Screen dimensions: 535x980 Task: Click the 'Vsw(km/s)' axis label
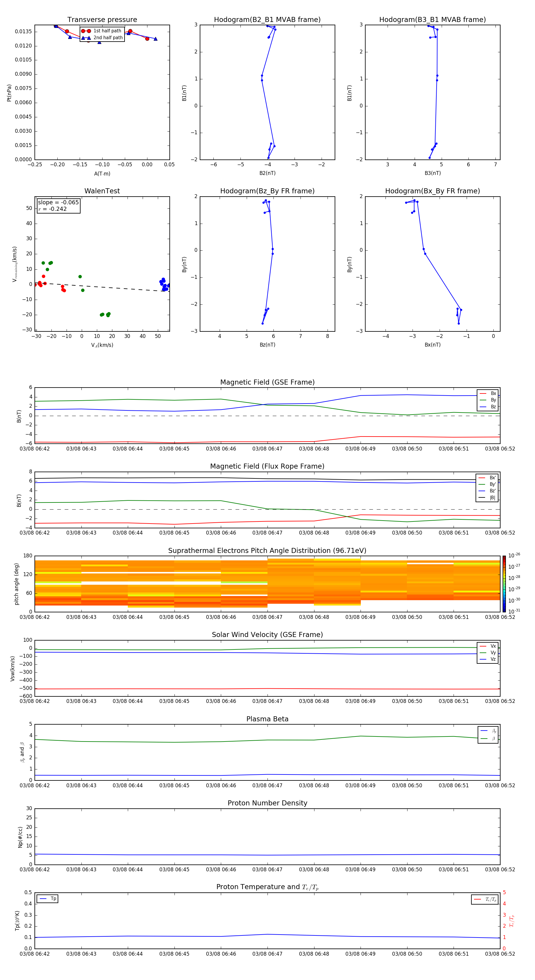pyautogui.click(x=12, y=668)
